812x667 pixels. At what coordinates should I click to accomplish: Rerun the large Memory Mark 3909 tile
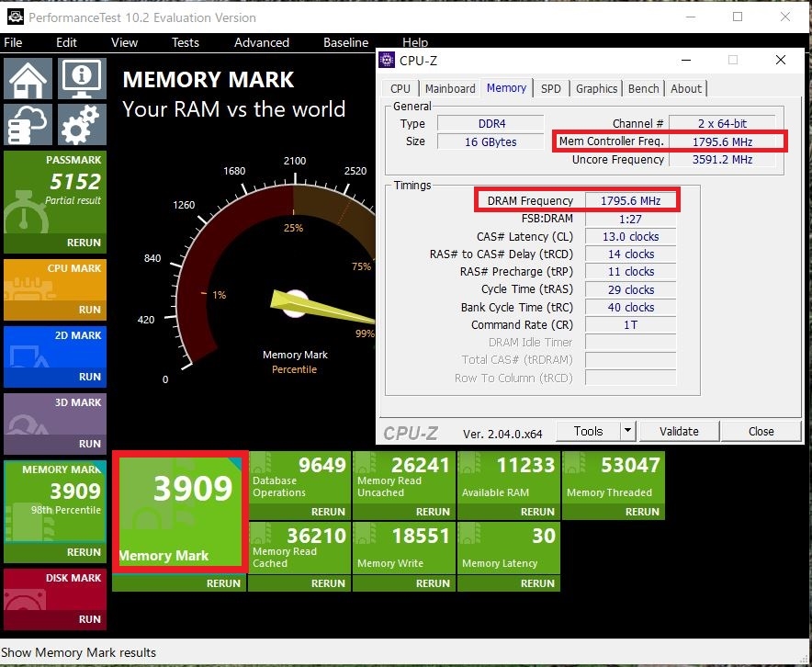[179, 583]
